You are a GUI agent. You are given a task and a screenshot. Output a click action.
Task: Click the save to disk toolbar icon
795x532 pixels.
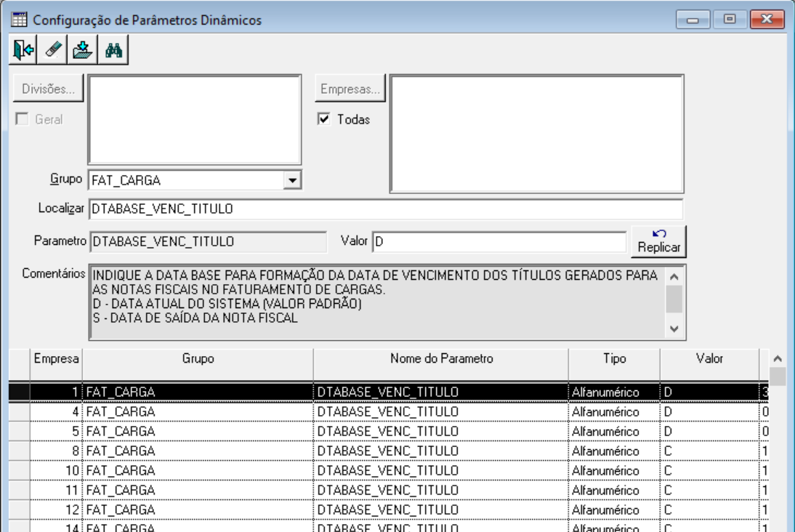82,49
